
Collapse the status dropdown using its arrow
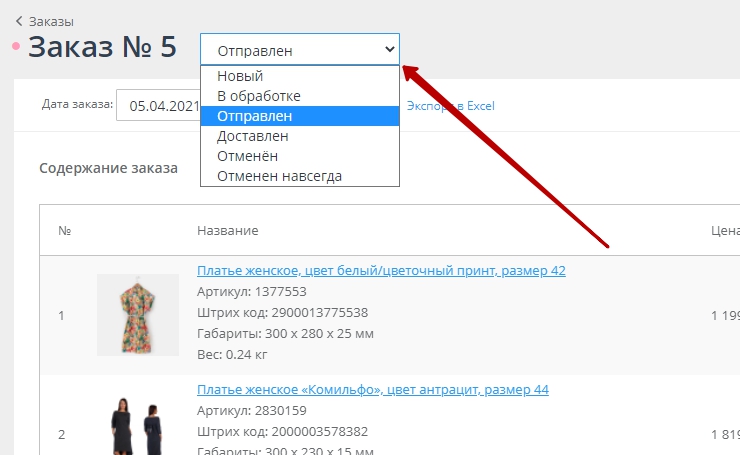pyautogui.click(x=389, y=49)
